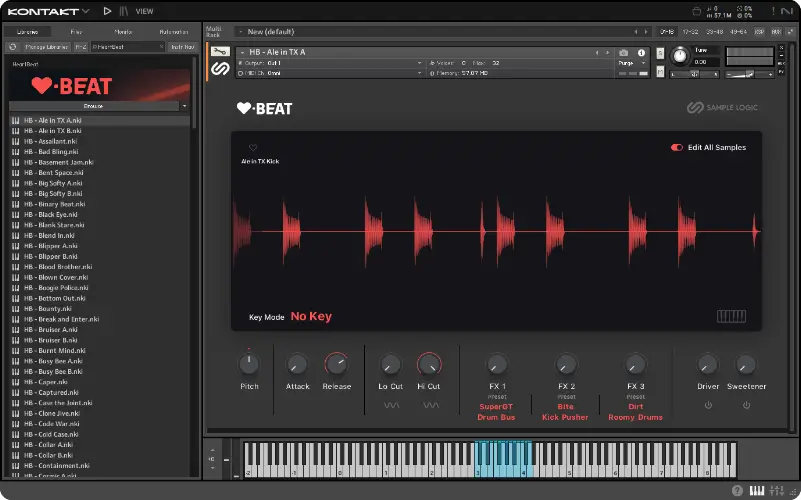Click the mixer icon in the bottom right
This screenshot has width=801, height=500.
click(x=775, y=491)
